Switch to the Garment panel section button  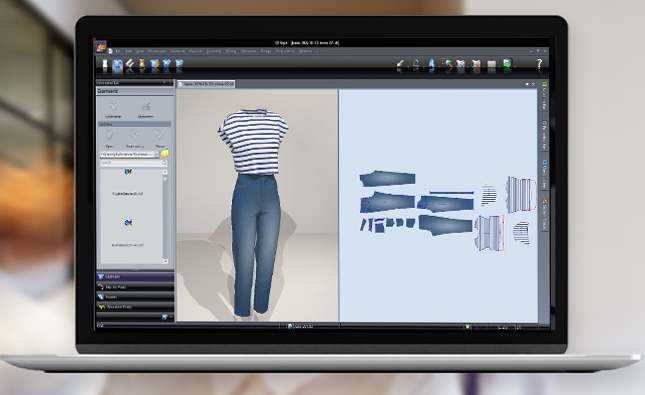click(x=135, y=276)
